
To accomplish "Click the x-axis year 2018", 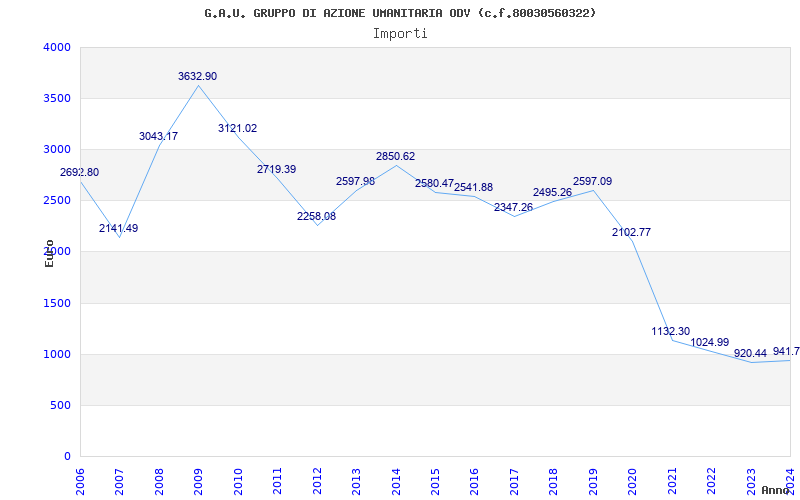I will pos(554,481).
